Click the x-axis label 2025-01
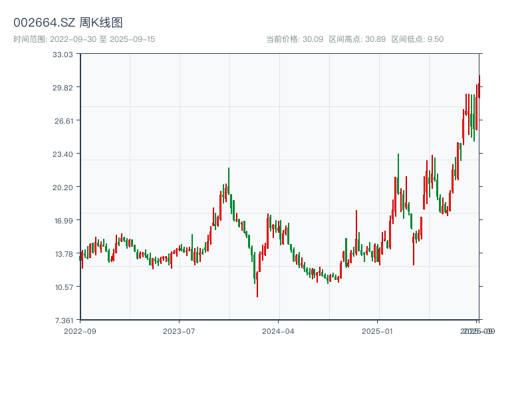The image size is (532, 399). [x=377, y=331]
